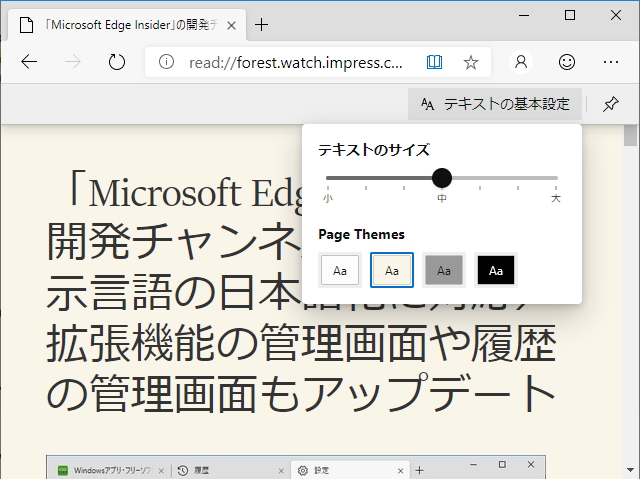Click the scrollbar down arrow

[x=631, y=470]
